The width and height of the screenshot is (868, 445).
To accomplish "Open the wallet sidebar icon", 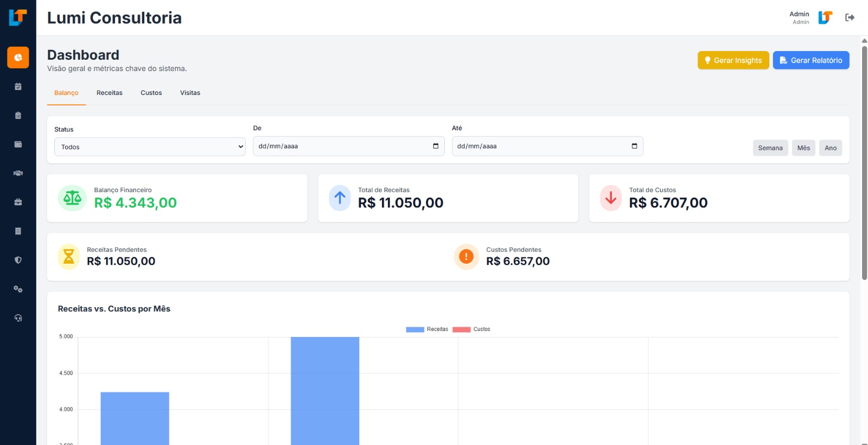I will point(18,144).
